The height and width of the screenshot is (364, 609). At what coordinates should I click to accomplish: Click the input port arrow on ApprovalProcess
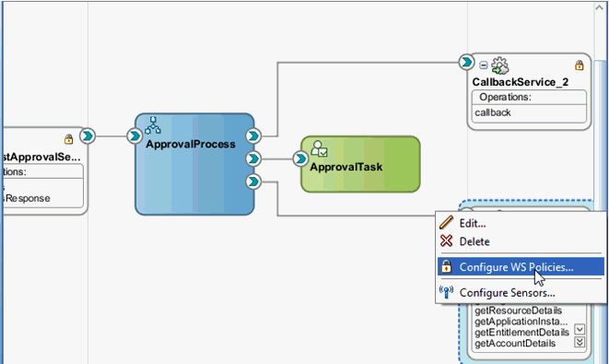pos(135,136)
